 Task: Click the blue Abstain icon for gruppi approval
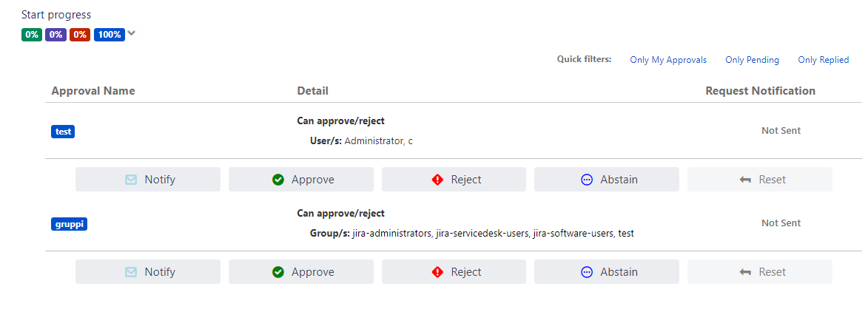pyautogui.click(x=587, y=272)
